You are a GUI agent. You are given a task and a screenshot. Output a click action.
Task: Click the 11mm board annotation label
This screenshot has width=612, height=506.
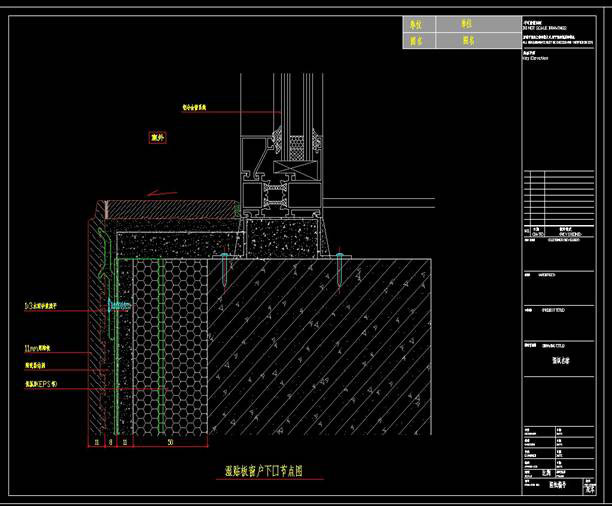click(37, 348)
